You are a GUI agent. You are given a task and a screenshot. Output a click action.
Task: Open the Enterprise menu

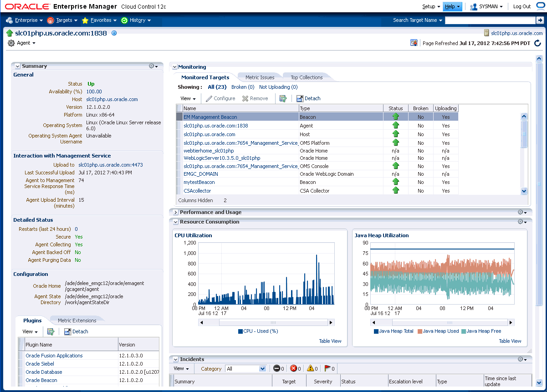pyautogui.click(x=25, y=20)
